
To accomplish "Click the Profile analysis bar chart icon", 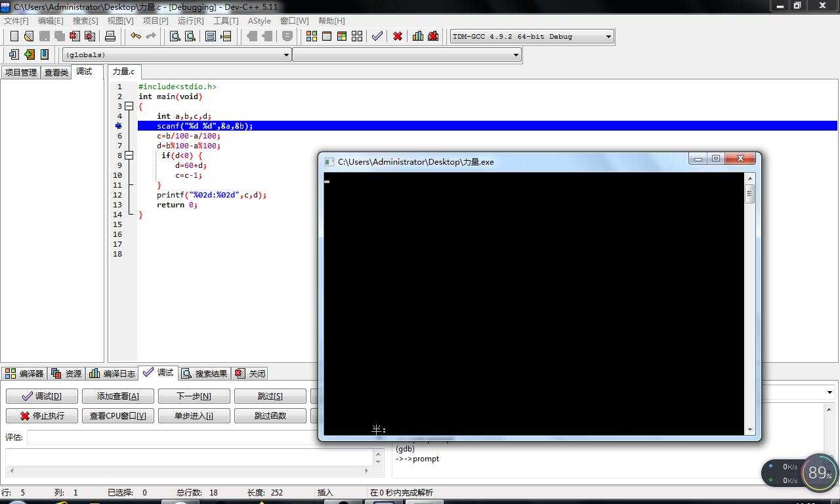I will point(418,36).
